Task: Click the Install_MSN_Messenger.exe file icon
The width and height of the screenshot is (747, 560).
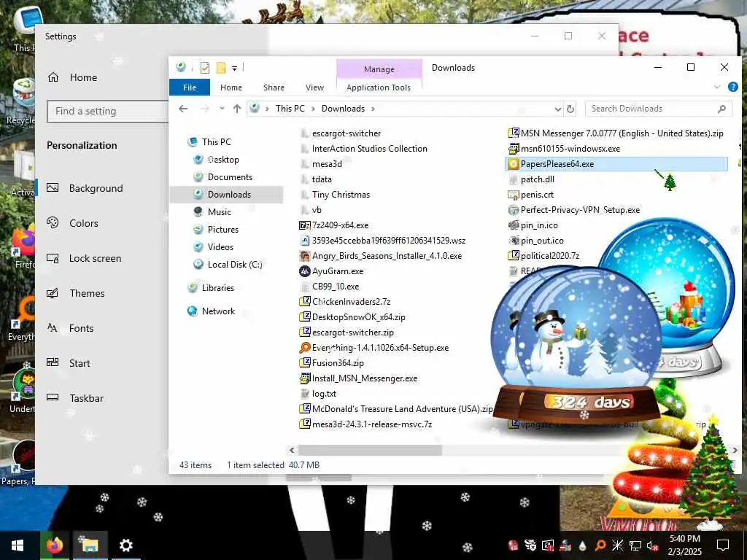Action: 304,378
